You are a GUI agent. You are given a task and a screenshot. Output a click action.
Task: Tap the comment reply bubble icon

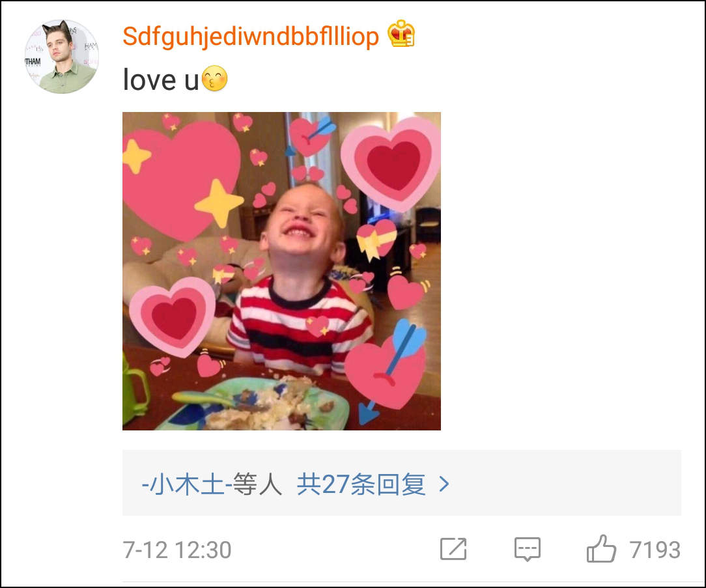528,549
